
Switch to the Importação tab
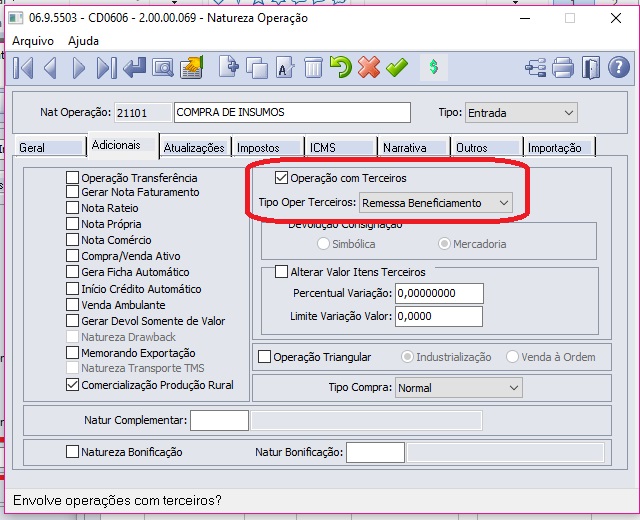tap(559, 147)
